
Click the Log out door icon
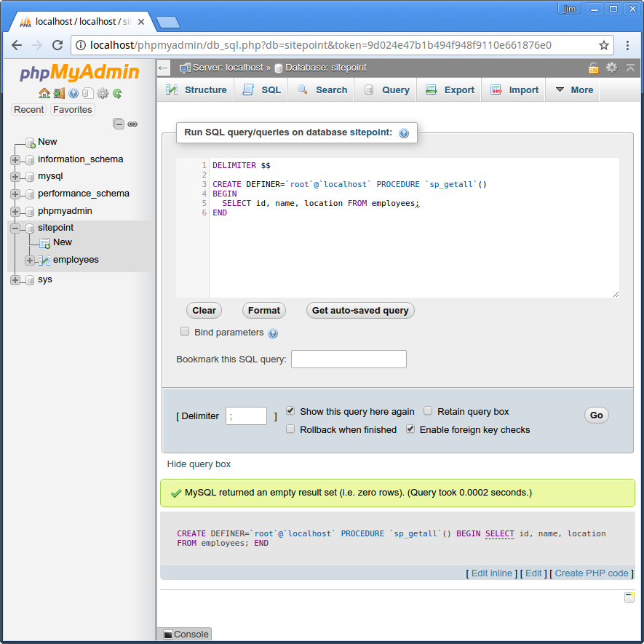click(59, 93)
